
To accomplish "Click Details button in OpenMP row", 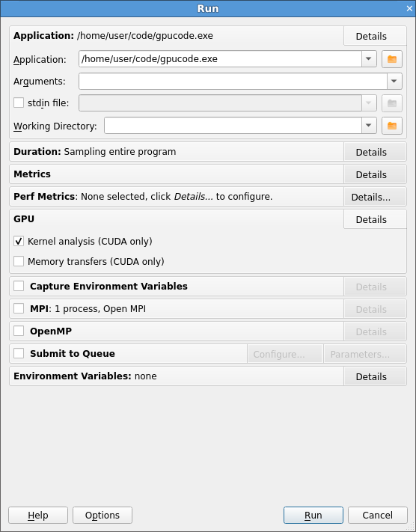I will (x=375, y=331).
